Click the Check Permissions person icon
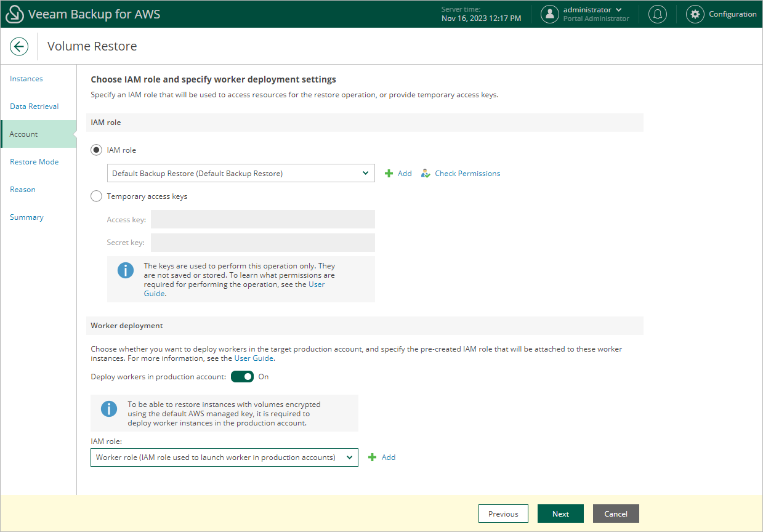 [x=426, y=174]
